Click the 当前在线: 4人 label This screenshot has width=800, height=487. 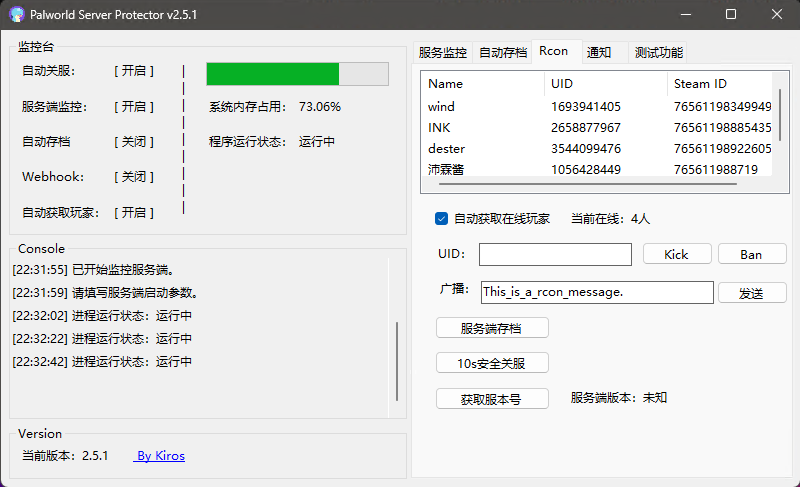coord(610,219)
